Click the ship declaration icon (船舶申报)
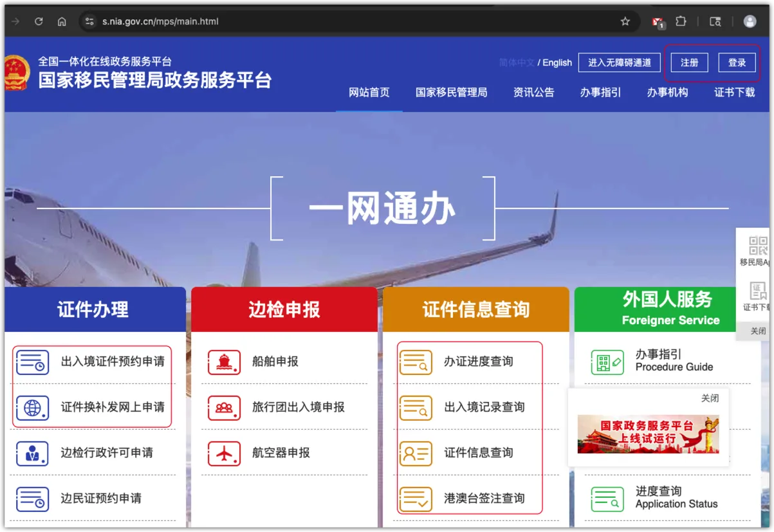The image size is (774, 532). 224,362
